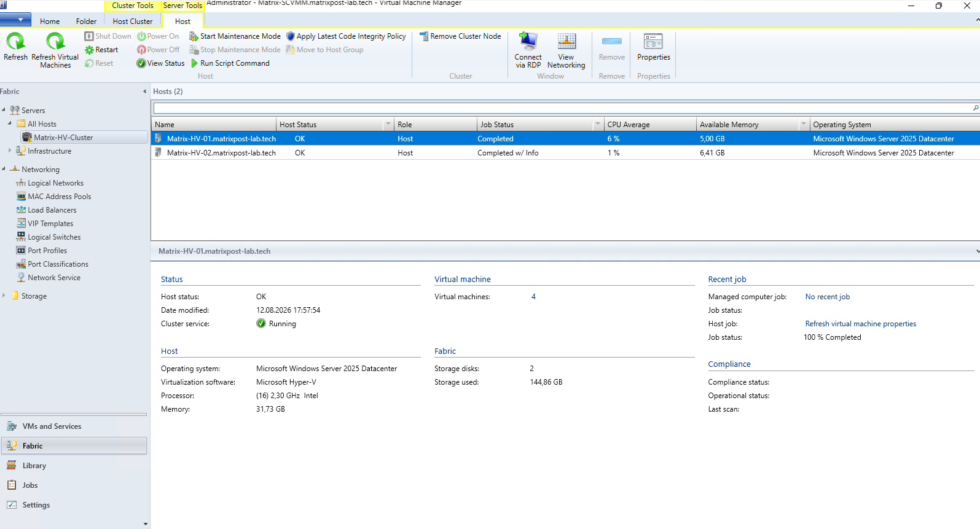Sort hosts by Operating System column
This screenshot has width=980, height=529.
[x=895, y=125]
